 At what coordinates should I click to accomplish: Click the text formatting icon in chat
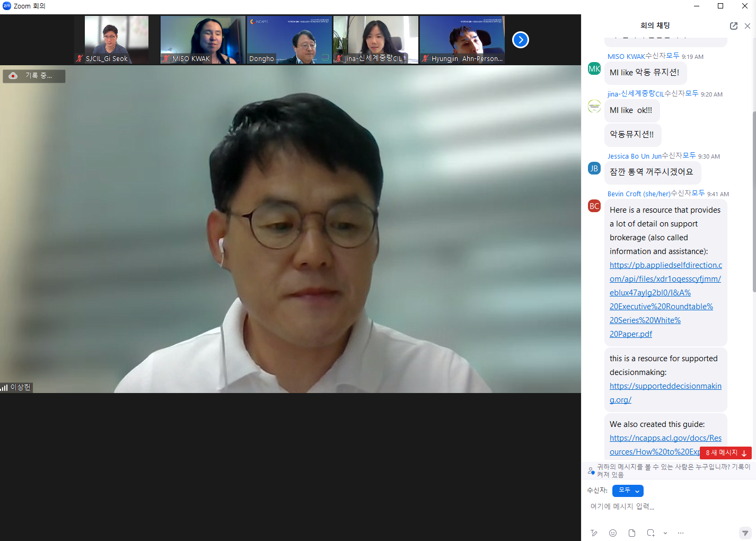(594, 533)
